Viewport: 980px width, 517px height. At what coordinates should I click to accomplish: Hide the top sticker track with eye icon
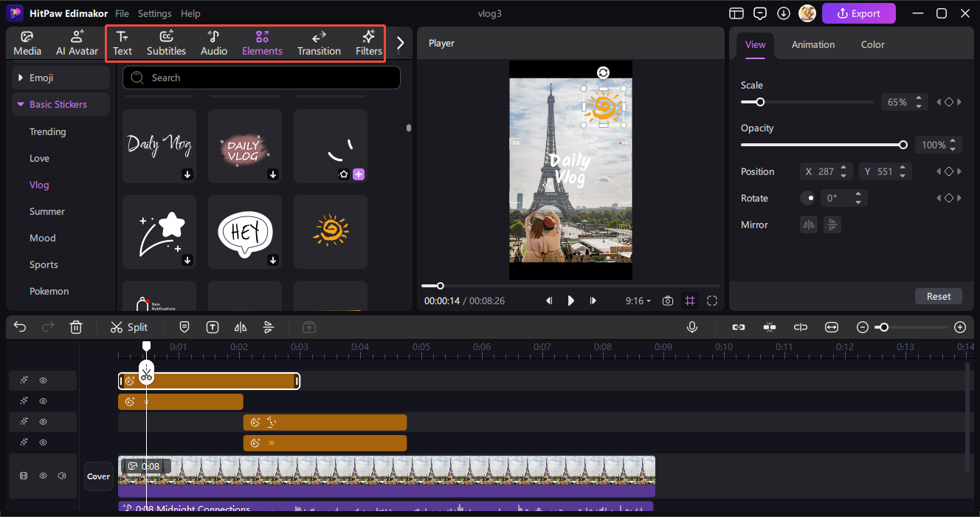(44, 380)
